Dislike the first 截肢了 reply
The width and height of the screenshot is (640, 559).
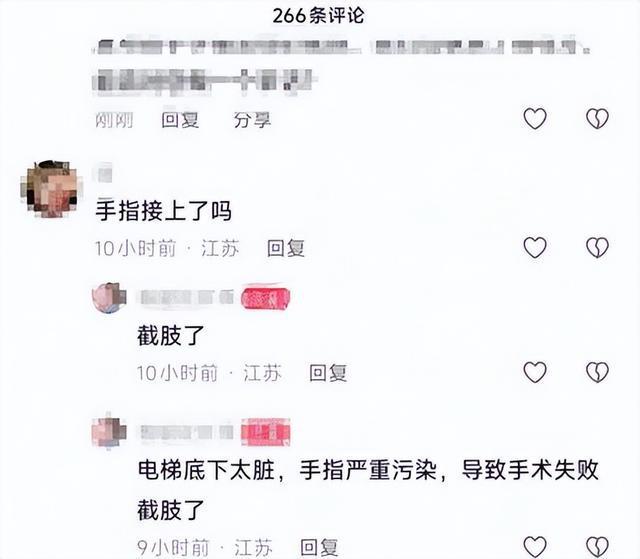coord(597,372)
